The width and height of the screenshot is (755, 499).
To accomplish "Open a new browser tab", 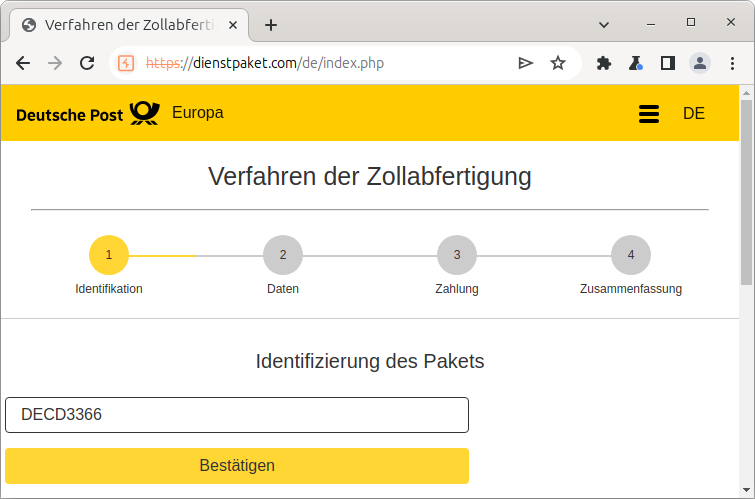I will [270, 25].
